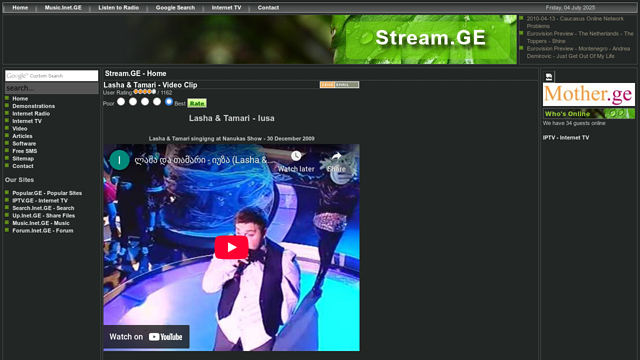Image resolution: width=640 pixels, height=360 pixels.
Task: Click the IPTV - Internet TV heading on right
Action: pyautogui.click(x=566, y=138)
